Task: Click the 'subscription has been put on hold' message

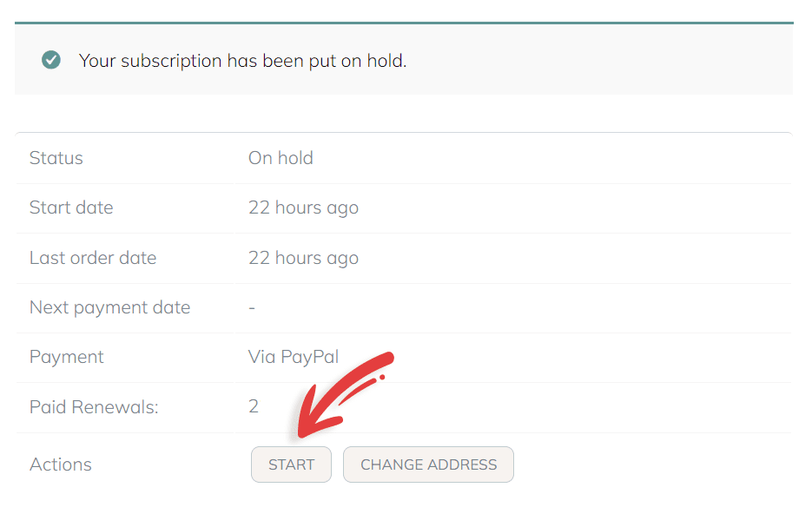Action: [x=242, y=61]
